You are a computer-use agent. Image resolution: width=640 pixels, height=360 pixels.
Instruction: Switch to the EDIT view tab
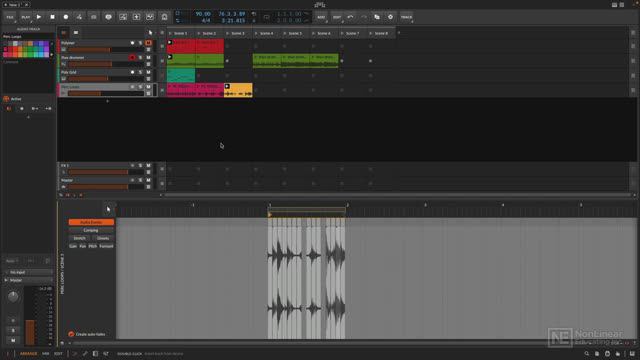58,354
